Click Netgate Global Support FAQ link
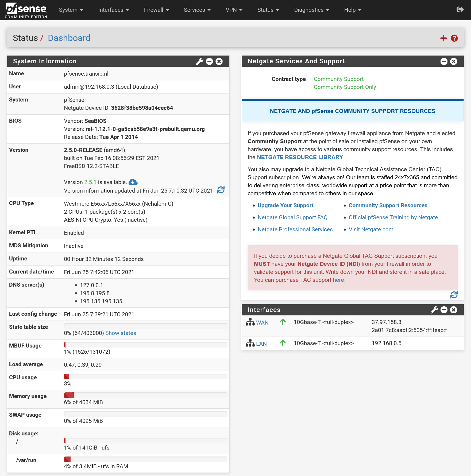This screenshot has height=476, width=471. (292, 217)
